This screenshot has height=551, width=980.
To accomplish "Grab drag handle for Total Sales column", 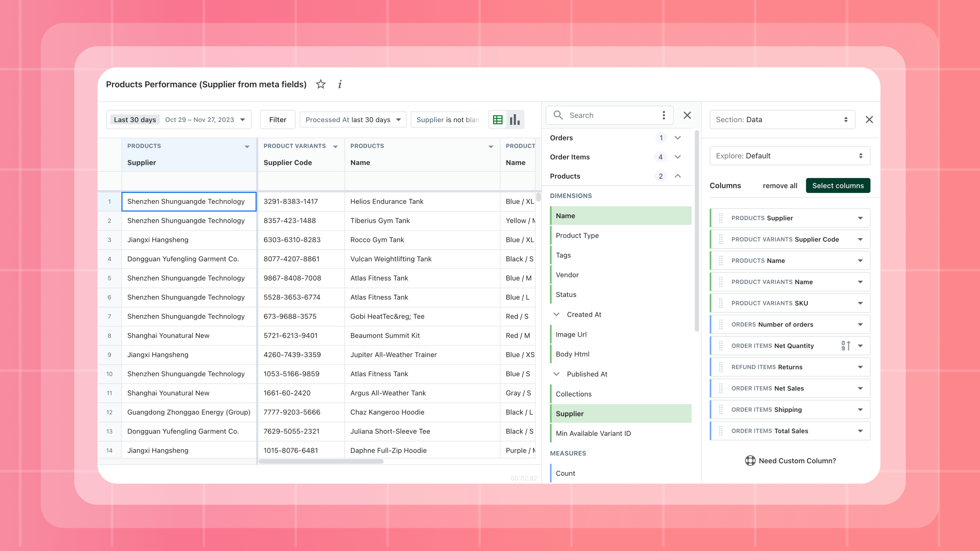I will coord(721,431).
